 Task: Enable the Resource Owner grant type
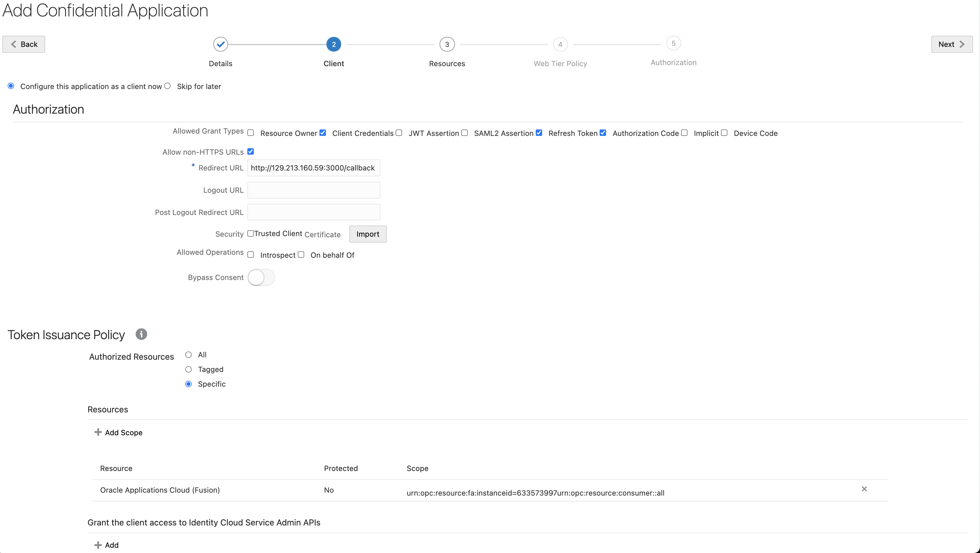251,133
